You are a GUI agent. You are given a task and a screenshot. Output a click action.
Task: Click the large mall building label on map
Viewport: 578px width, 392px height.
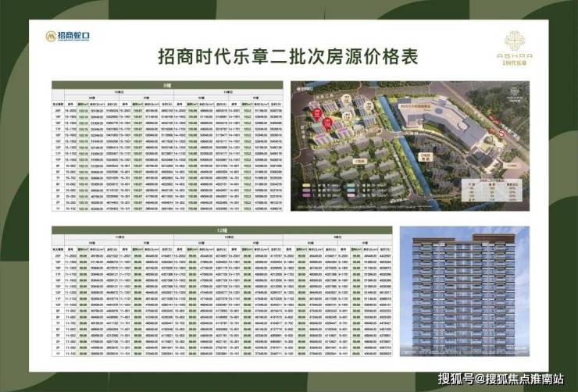pyautogui.click(x=415, y=106)
